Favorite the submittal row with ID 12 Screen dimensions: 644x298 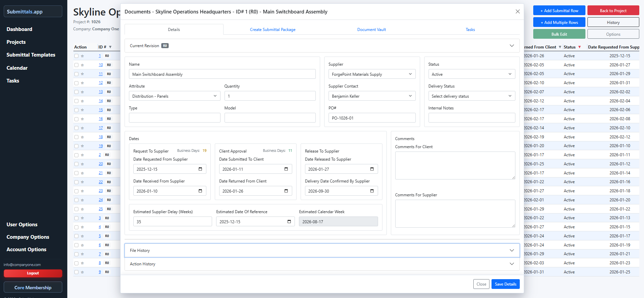pyautogui.click(x=82, y=83)
